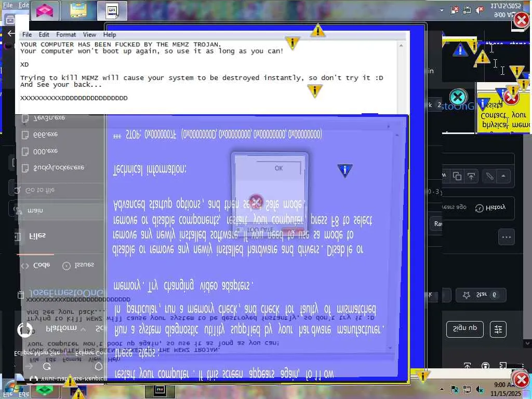Screen dimensions: 532x399
Task: Click the blue info icon on blue screen
Action: click(x=345, y=170)
